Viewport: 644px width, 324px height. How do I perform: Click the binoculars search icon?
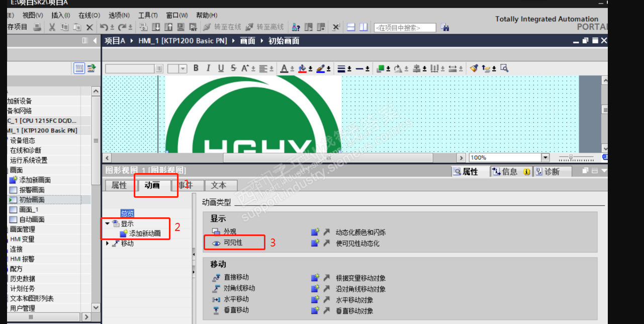point(445,27)
